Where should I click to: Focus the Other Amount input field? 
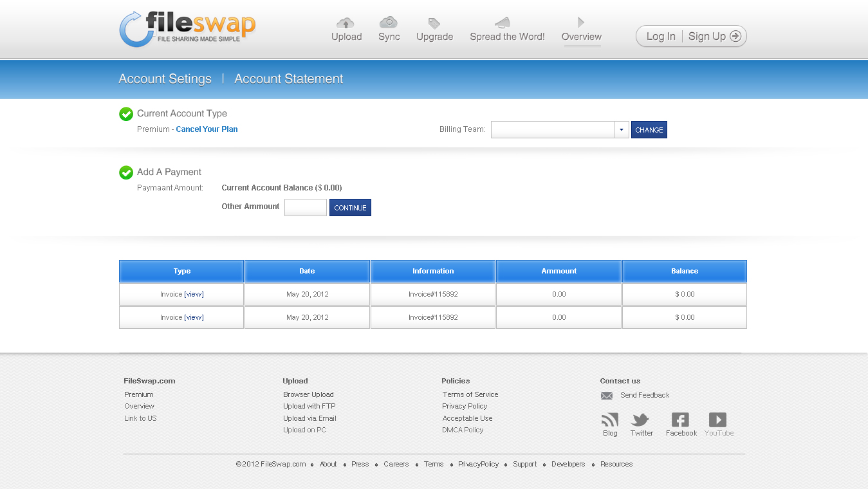pos(305,207)
